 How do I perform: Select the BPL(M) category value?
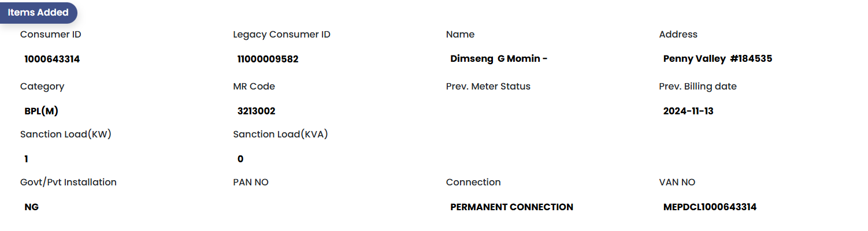[41, 111]
